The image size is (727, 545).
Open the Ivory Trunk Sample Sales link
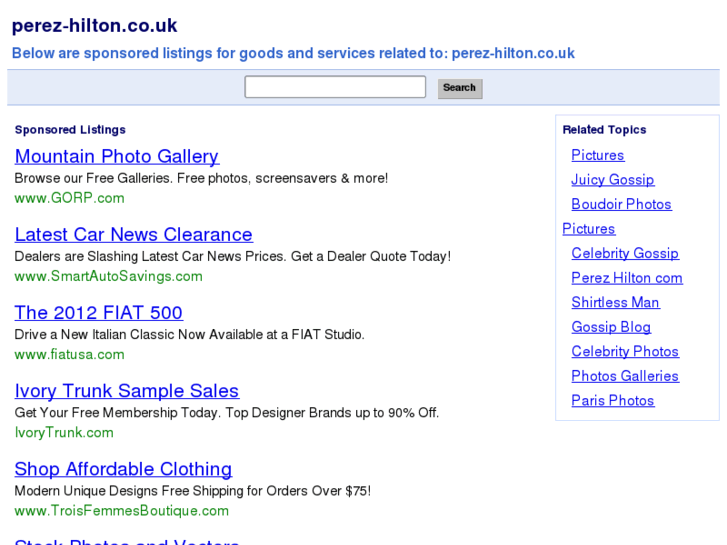coord(127,391)
